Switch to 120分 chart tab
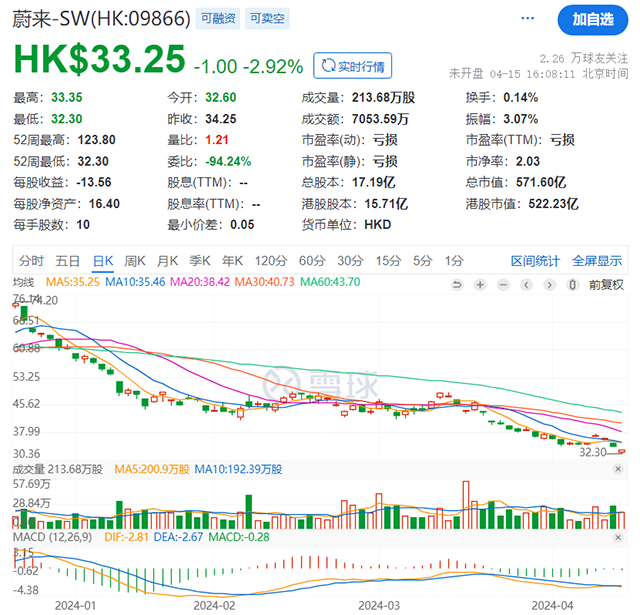The width and height of the screenshot is (640, 615). point(271,260)
